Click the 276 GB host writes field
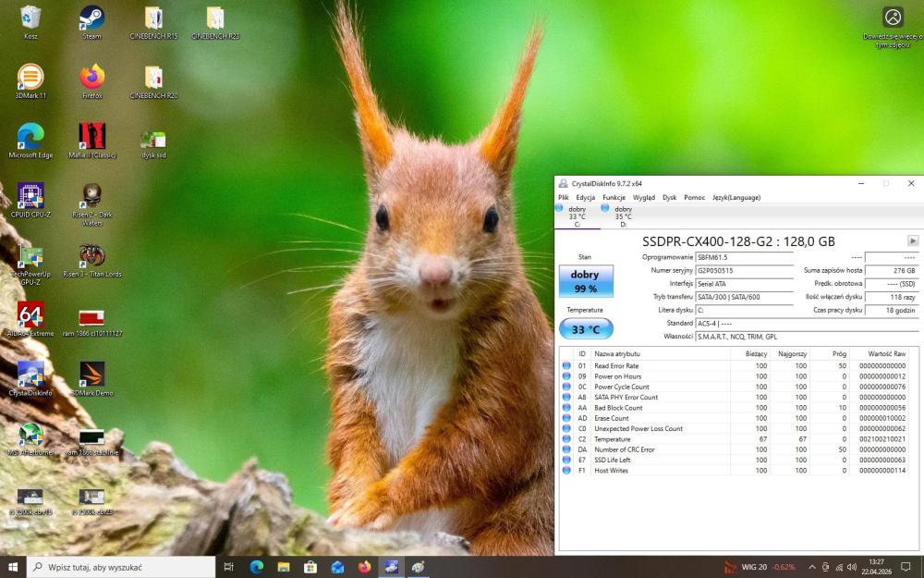The image size is (924, 578). 892,271
